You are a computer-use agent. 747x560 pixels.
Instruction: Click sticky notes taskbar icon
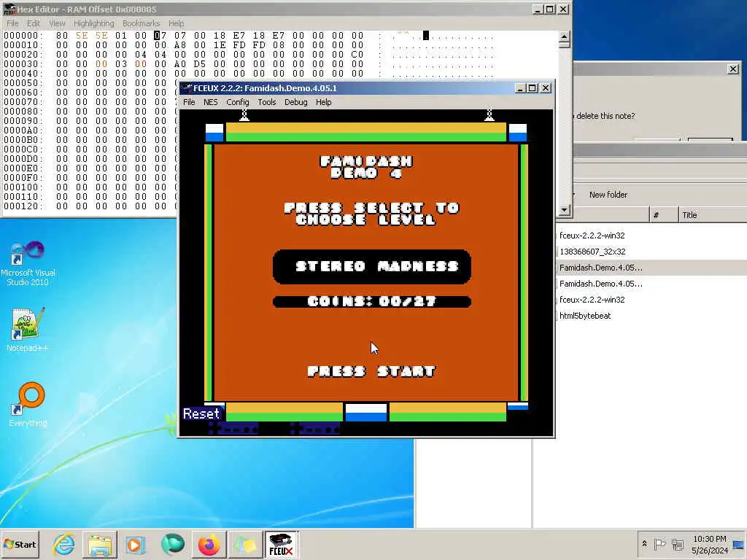(245, 544)
